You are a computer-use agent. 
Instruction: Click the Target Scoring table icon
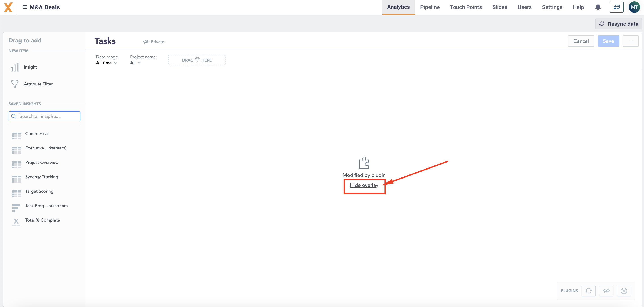16,193
